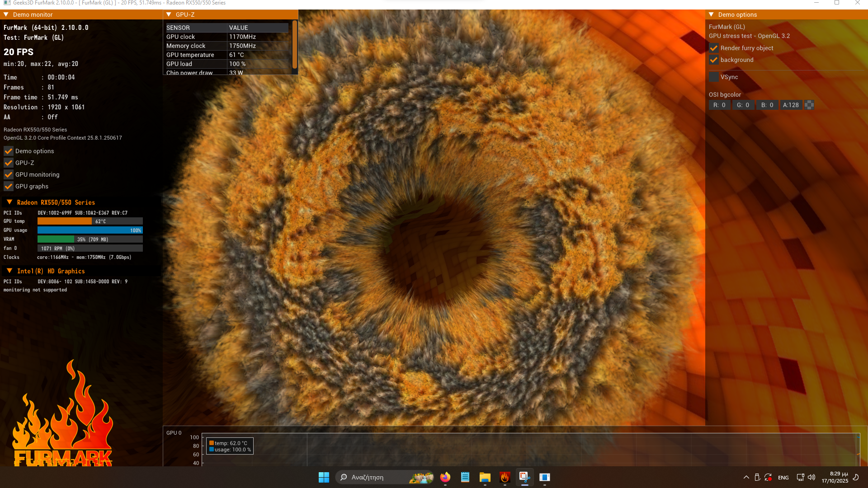Uncheck the background rendering checkbox
The width and height of the screenshot is (868, 488).
pos(714,60)
